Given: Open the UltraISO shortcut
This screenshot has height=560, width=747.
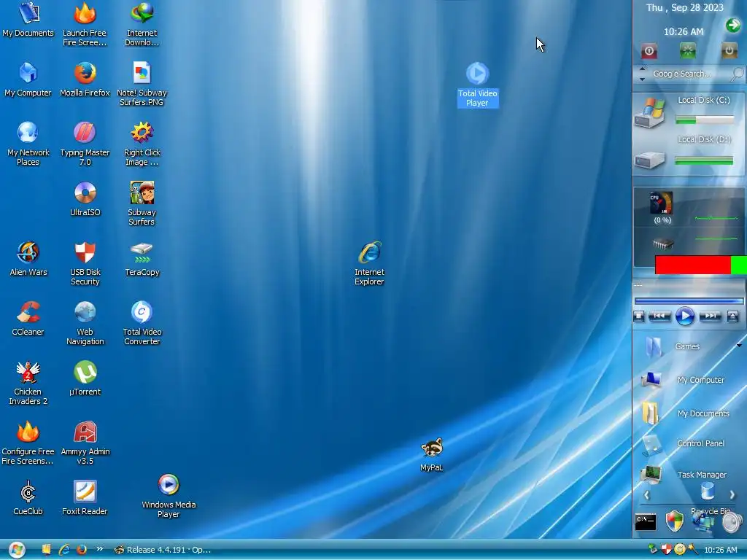Looking at the screenshot, I should point(85,199).
